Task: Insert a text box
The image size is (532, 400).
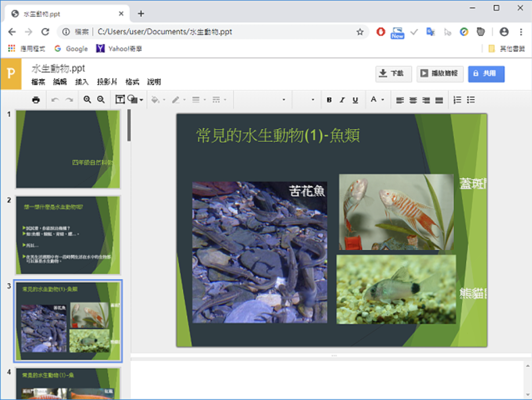Action: pyautogui.click(x=120, y=100)
